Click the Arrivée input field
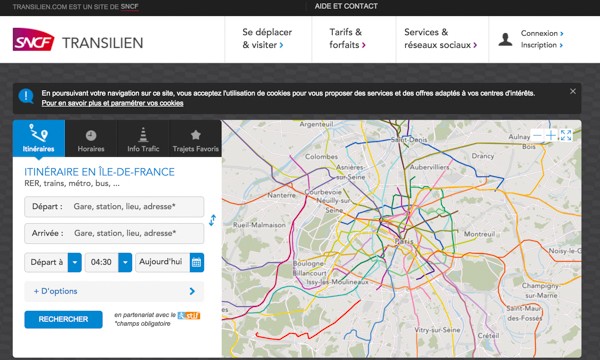 114,233
